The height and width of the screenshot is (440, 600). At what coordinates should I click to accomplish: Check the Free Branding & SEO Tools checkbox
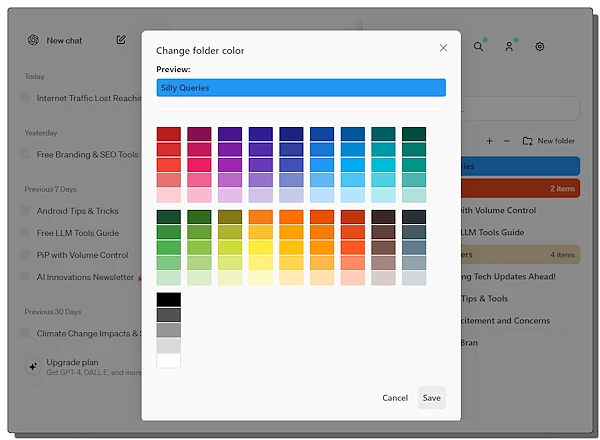pyautogui.click(x=25, y=155)
